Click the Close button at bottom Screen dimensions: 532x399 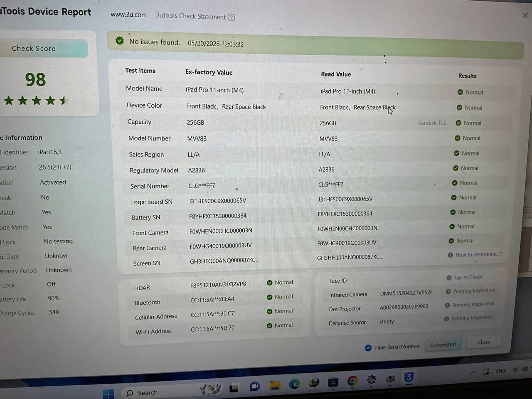point(484,342)
